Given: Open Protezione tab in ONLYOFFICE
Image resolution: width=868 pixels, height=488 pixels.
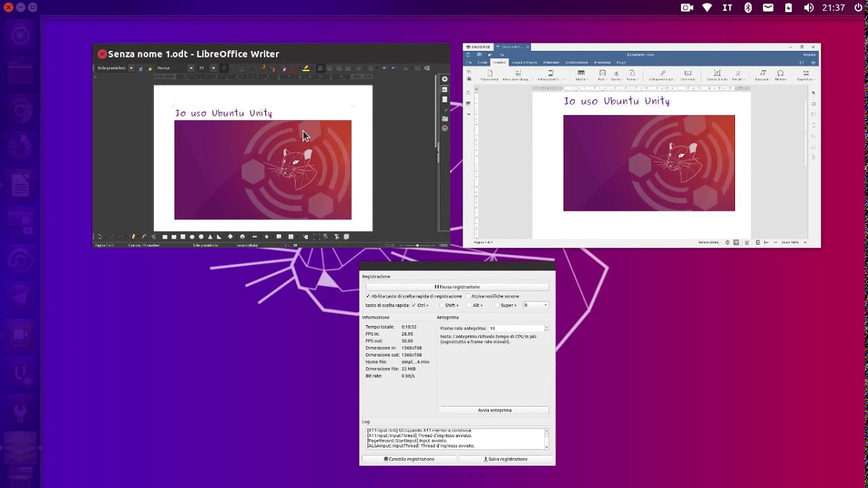Looking at the screenshot, I should (602, 62).
